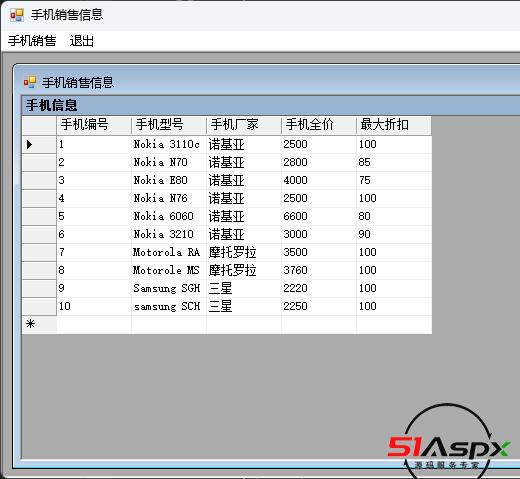Click 摩托罗拉 cell in the Motorola RA row
The image size is (520, 479).
click(x=244, y=252)
